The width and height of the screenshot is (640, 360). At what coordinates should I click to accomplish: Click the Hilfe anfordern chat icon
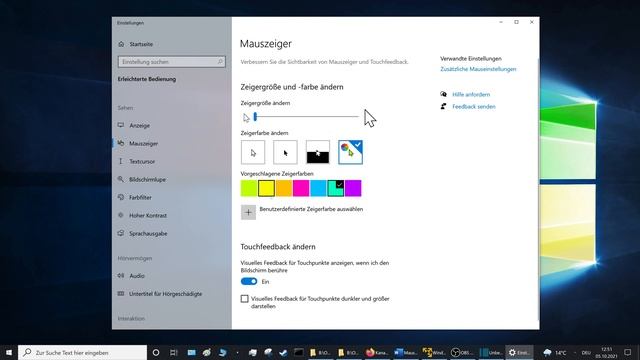tap(444, 94)
